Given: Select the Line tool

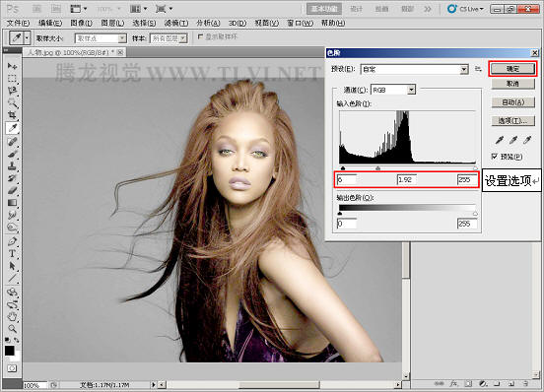Looking at the screenshot, I should (x=12, y=278).
